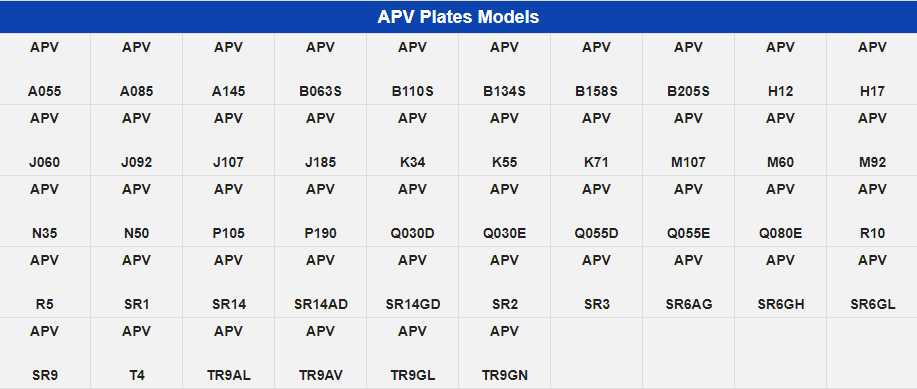Select the APV Q030D model
917x389 pixels.
pyautogui.click(x=412, y=211)
